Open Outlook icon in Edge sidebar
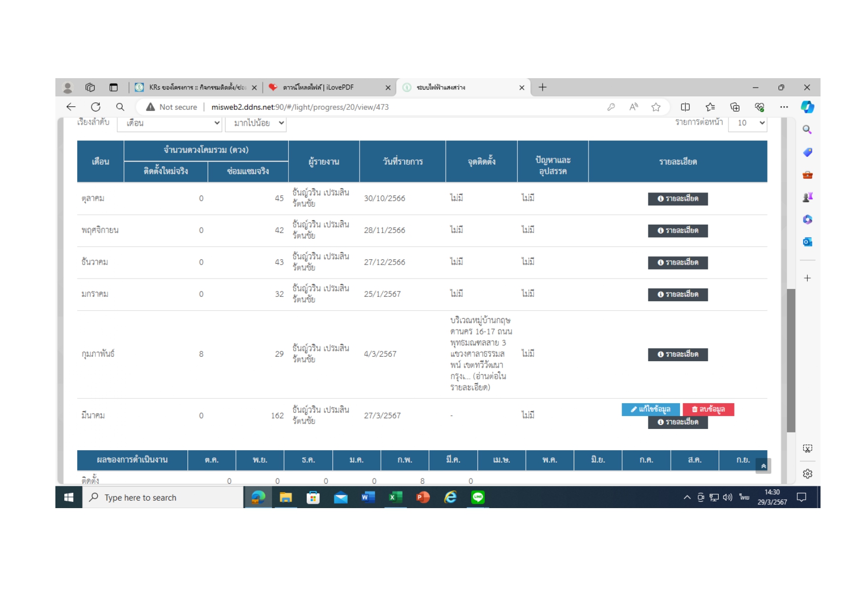This screenshot has height=614, width=868. point(807,242)
